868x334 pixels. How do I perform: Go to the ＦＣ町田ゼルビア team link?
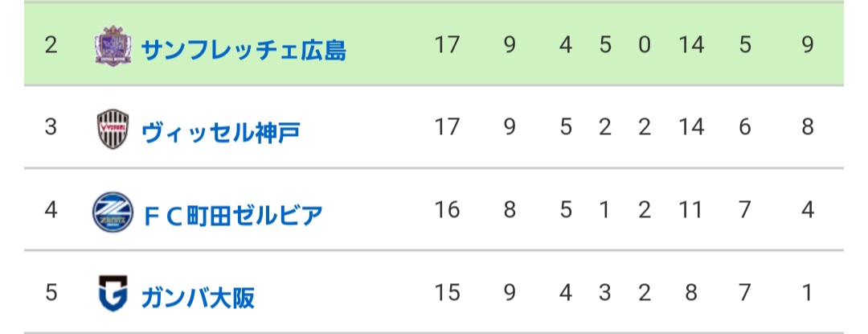click(232, 215)
